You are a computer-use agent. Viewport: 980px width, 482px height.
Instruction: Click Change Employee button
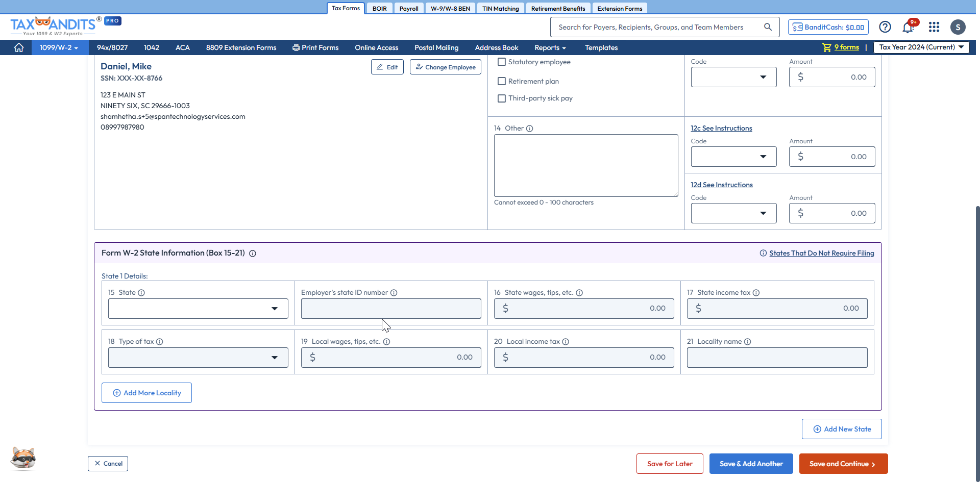[x=446, y=67]
